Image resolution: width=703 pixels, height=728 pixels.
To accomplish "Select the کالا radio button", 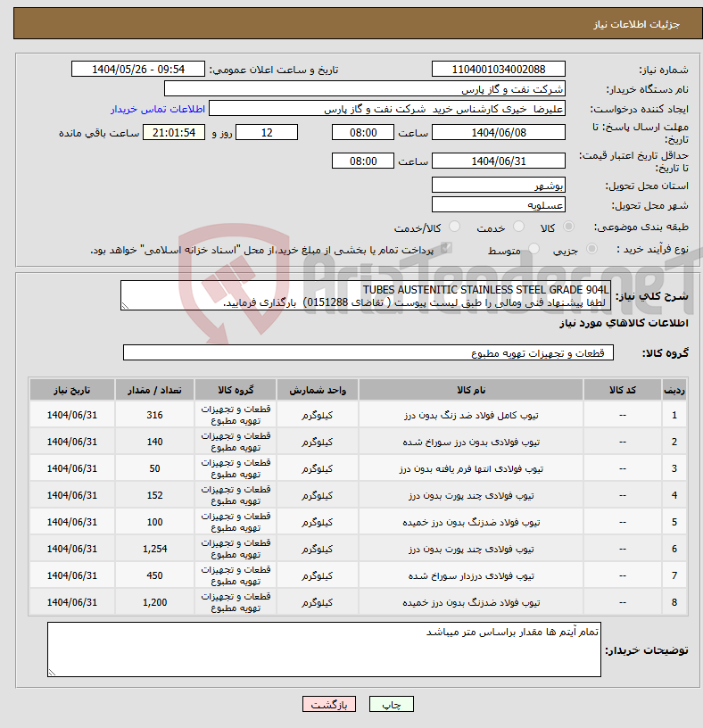I will [568, 227].
